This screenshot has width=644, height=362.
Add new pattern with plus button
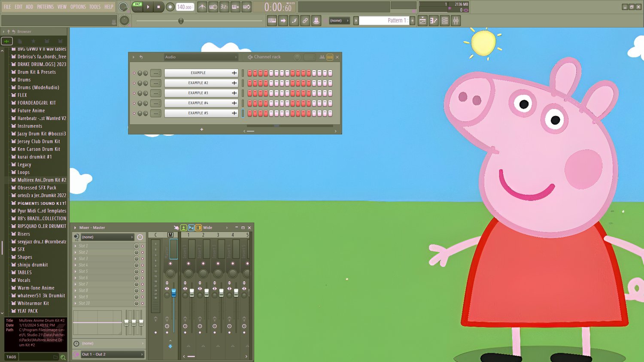412,21
